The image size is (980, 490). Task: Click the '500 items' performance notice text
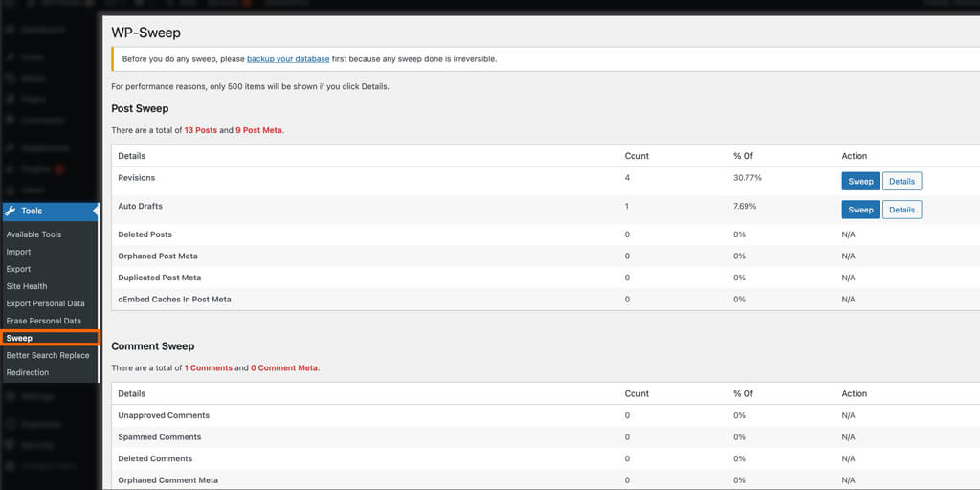pyautogui.click(x=250, y=87)
